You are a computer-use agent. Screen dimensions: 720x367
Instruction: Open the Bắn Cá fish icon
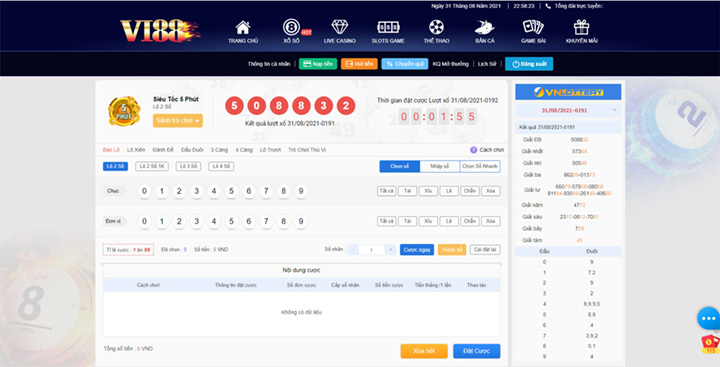click(484, 28)
